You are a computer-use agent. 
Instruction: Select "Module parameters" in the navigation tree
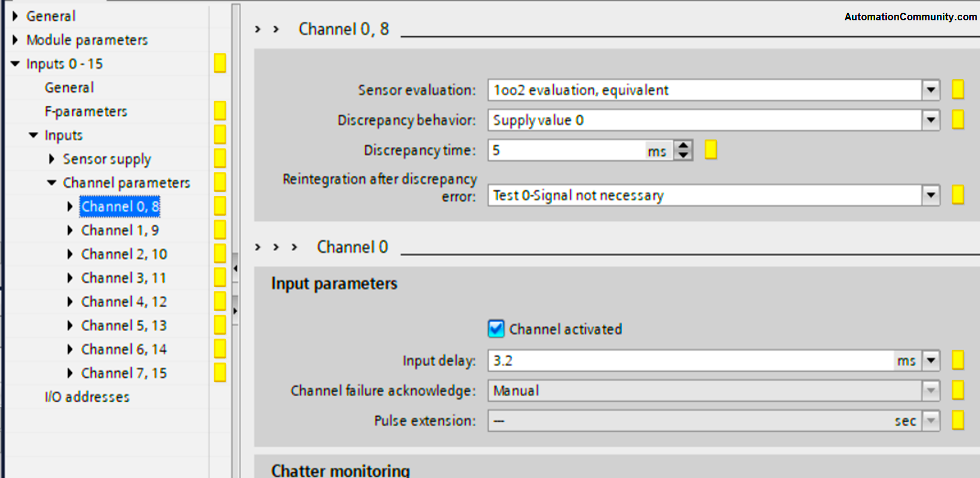88,39
